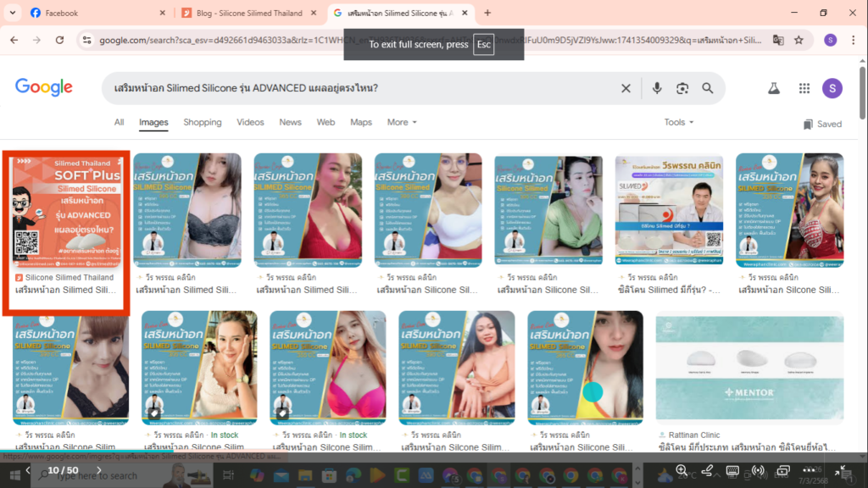Open the Mail app from the taskbar
Image resolution: width=868 pixels, height=488 pixels.
tap(281, 475)
